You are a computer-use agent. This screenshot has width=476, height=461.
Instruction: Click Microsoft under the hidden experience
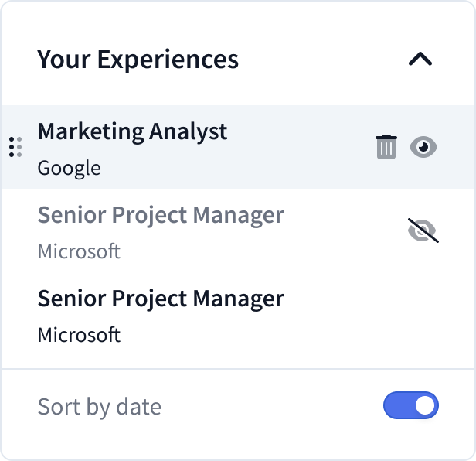79,251
